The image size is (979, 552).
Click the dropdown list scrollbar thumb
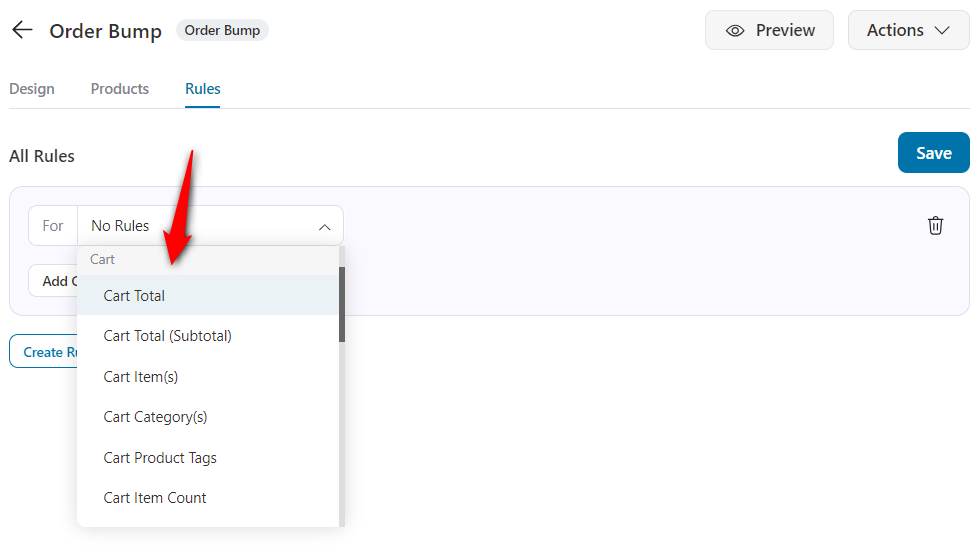tap(342, 305)
